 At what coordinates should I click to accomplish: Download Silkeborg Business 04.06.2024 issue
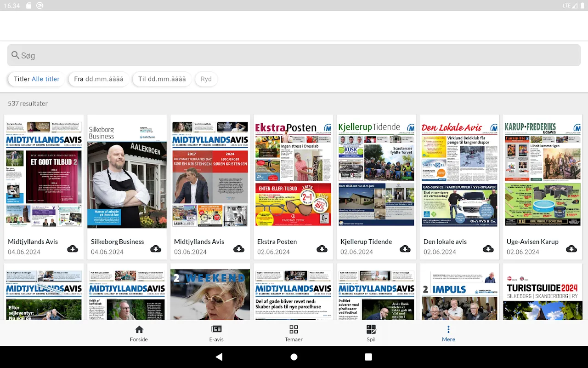[x=156, y=249]
